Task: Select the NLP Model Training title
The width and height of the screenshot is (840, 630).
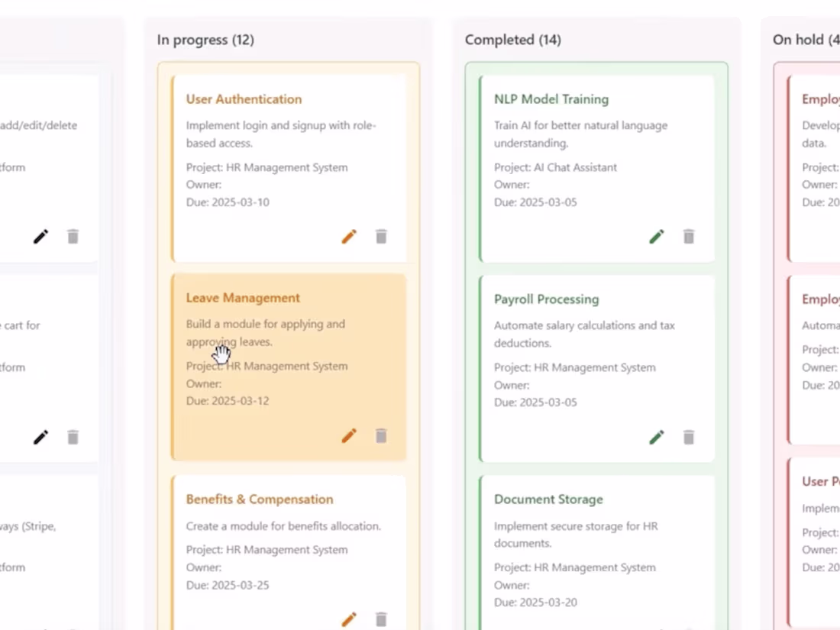Action: [551, 99]
